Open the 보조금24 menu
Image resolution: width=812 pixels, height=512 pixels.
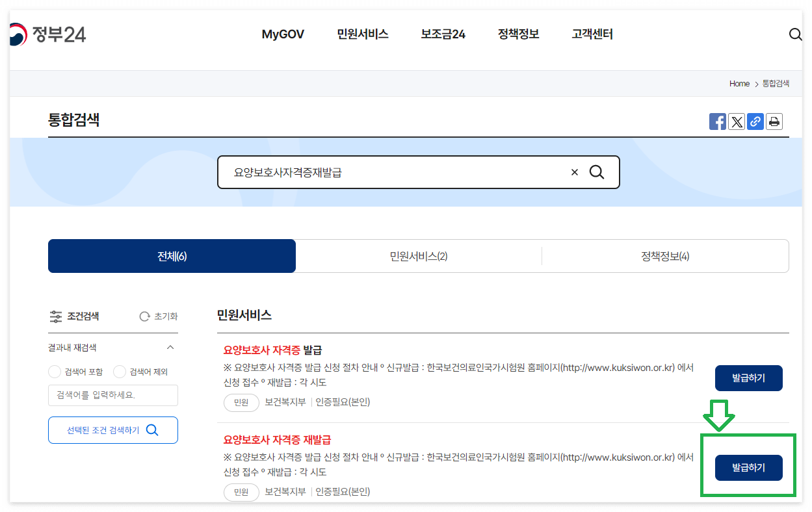(442, 34)
